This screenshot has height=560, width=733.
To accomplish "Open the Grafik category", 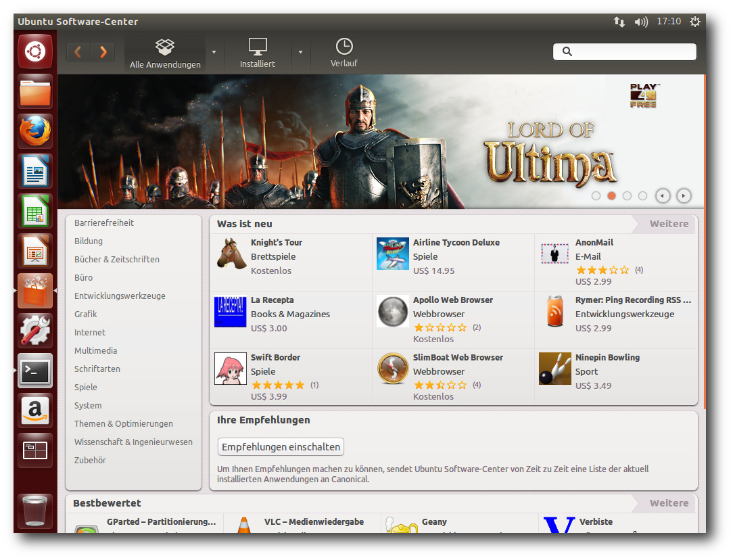I will click(x=86, y=314).
